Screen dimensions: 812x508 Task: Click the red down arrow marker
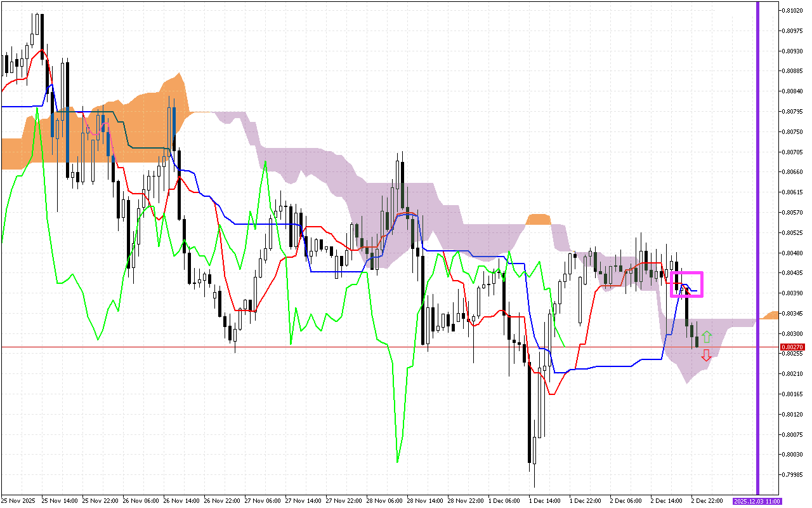(x=706, y=356)
